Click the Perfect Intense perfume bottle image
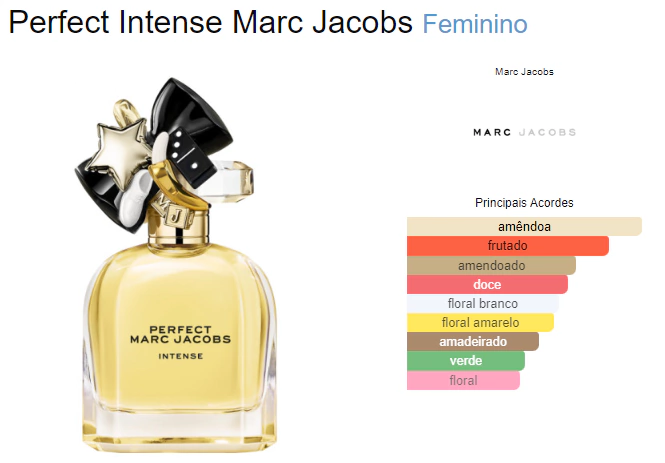The height and width of the screenshot is (463, 665). (x=175, y=265)
